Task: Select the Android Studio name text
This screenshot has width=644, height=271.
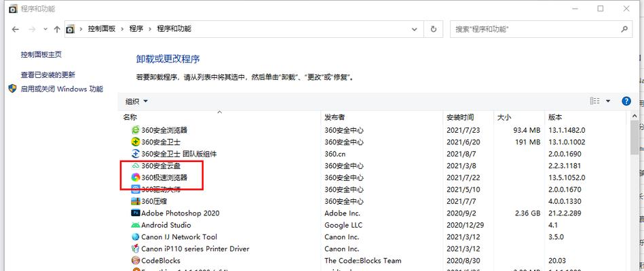Action: (166, 225)
